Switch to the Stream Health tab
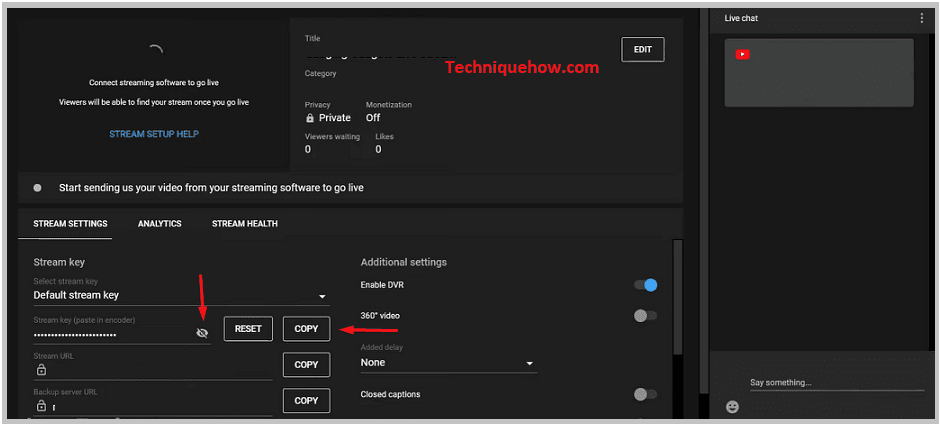The height and width of the screenshot is (425, 940). pos(245,224)
